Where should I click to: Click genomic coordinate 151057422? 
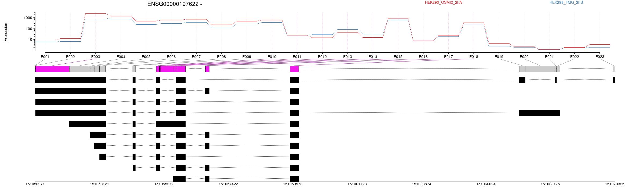(x=228, y=184)
